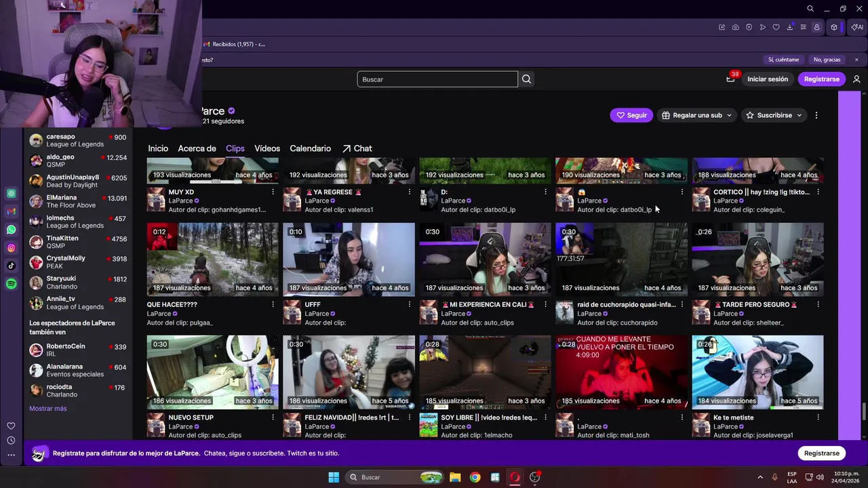
Task: Click the send flow arrow icon in the address bar
Action: click(x=762, y=27)
